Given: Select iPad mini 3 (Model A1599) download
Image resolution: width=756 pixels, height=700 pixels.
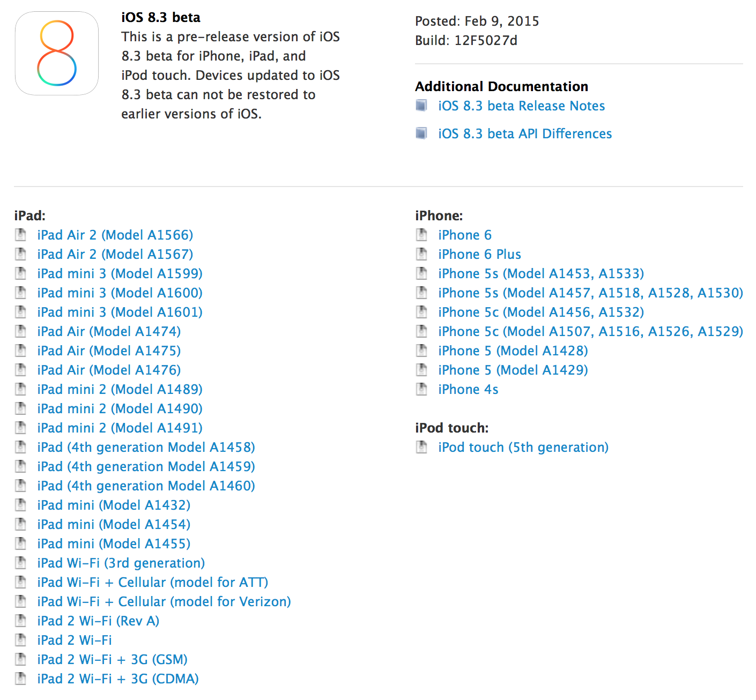Looking at the screenshot, I should [x=119, y=273].
